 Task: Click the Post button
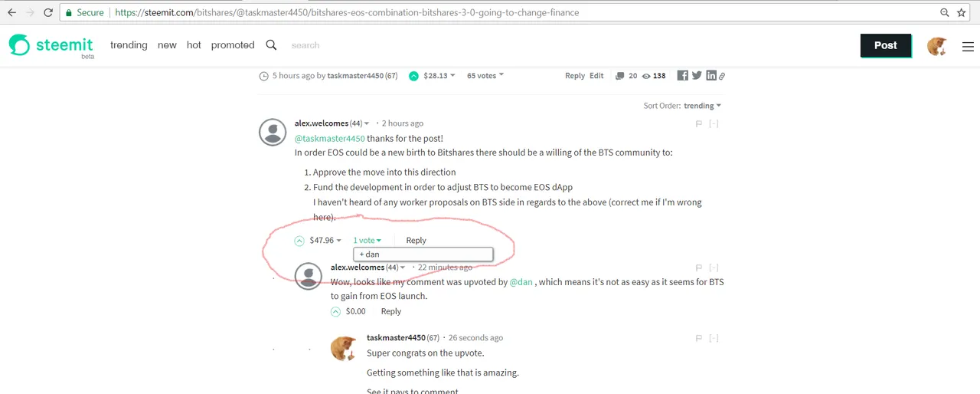click(x=886, y=45)
